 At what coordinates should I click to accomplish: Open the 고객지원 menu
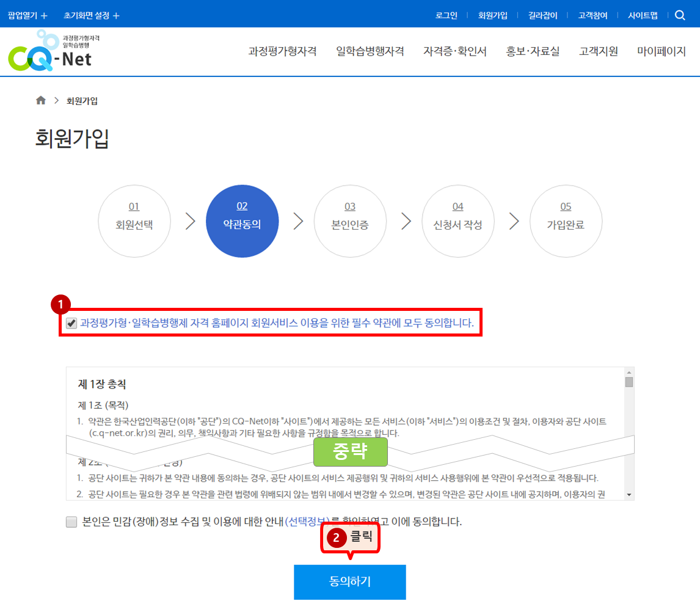pos(599,51)
